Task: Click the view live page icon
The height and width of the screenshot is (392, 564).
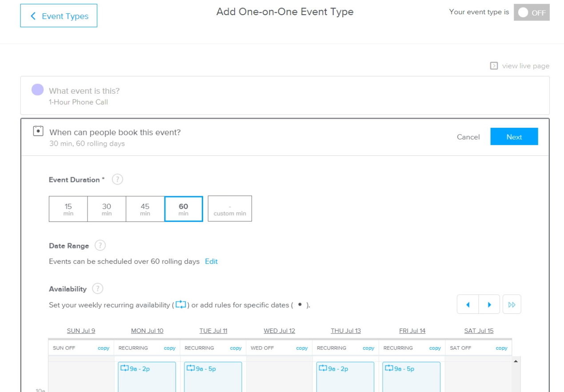Action: 494,66
